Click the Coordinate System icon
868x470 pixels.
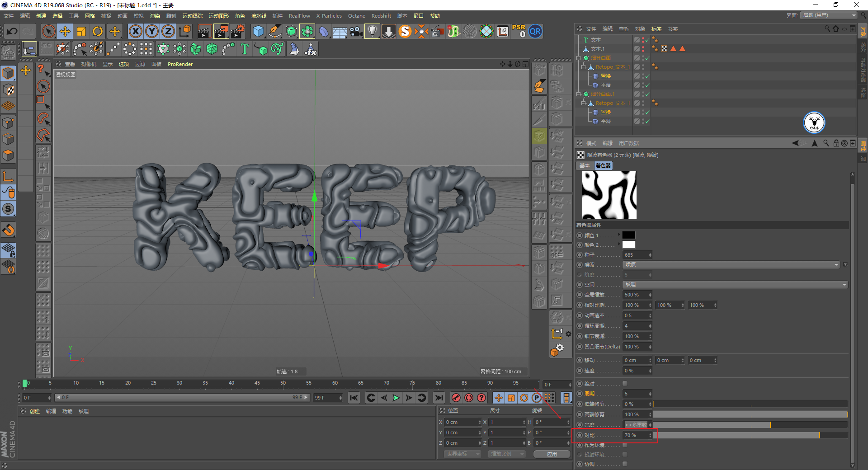pos(185,31)
